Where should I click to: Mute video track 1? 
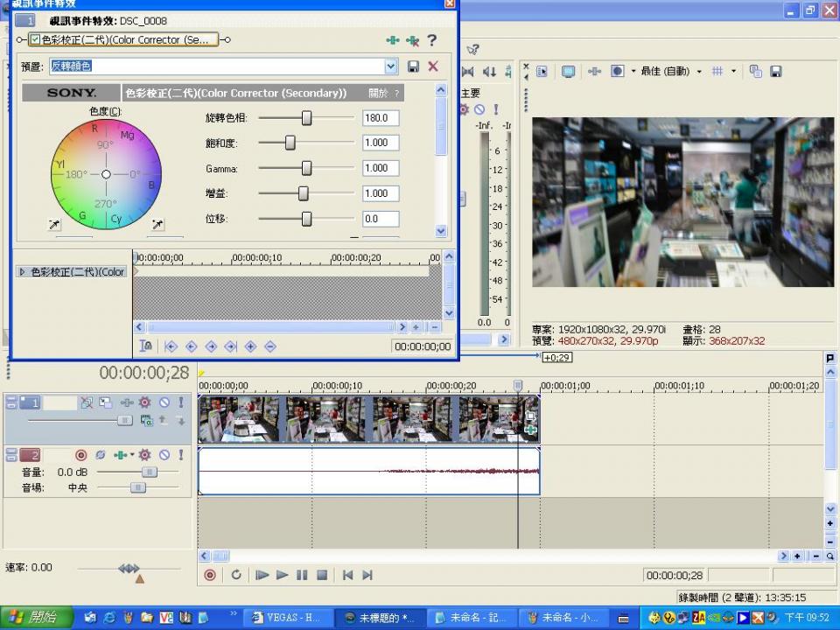point(164,402)
